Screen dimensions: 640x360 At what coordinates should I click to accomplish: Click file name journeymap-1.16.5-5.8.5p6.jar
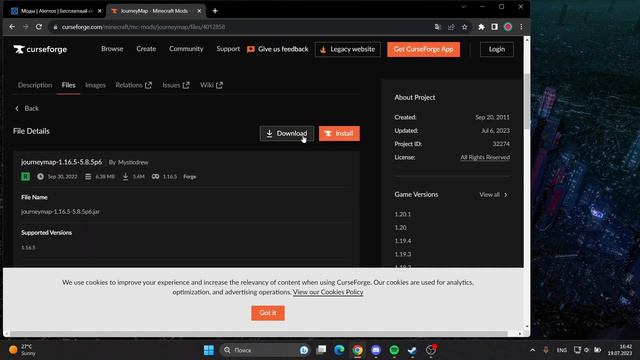(x=60, y=212)
